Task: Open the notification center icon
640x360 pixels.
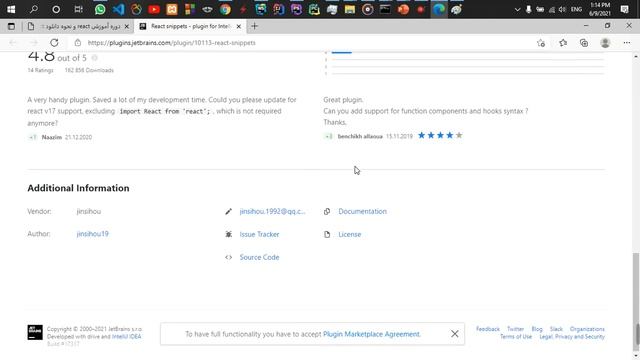Action: (x=624, y=9)
